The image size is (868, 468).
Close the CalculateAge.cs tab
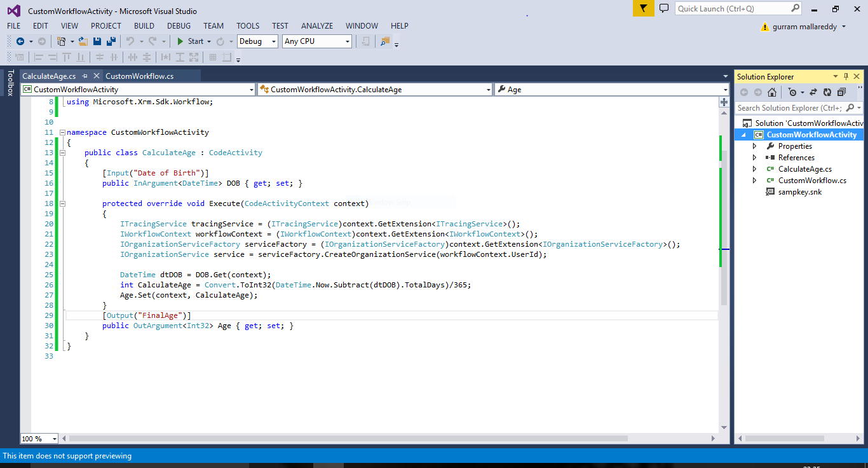click(x=96, y=76)
